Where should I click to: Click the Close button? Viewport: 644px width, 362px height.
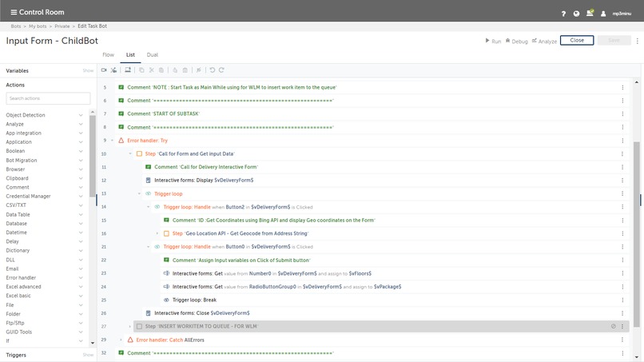(x=577, y=40)
